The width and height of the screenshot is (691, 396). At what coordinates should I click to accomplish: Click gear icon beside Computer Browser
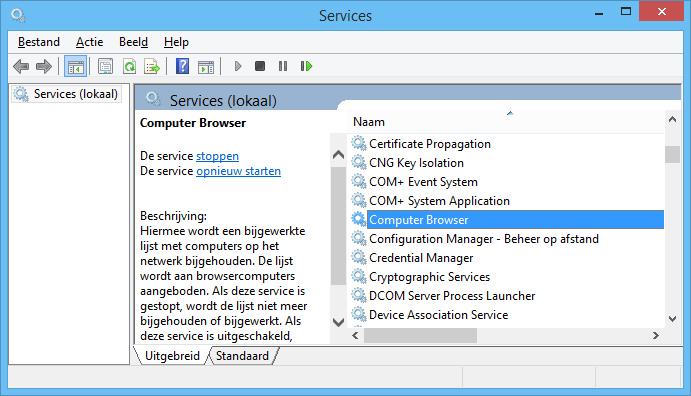click(x=359, y=219)
